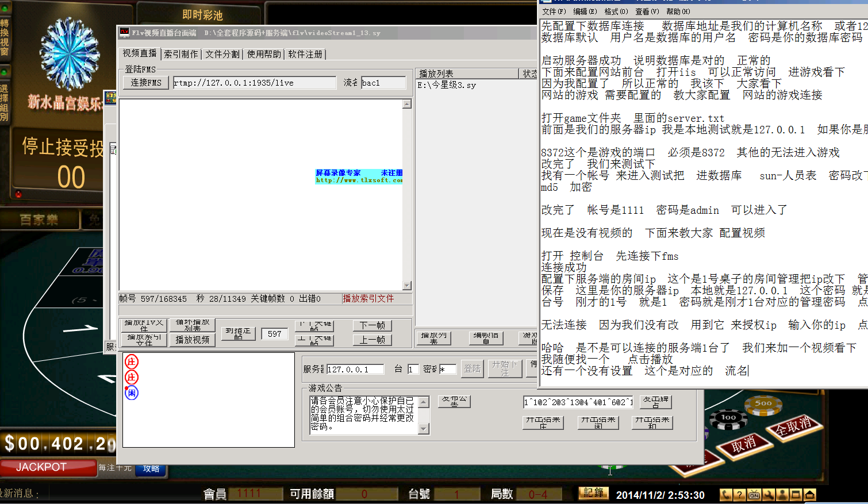Open settings with the wrench icon
868x504 pixels.
(768, 494)
